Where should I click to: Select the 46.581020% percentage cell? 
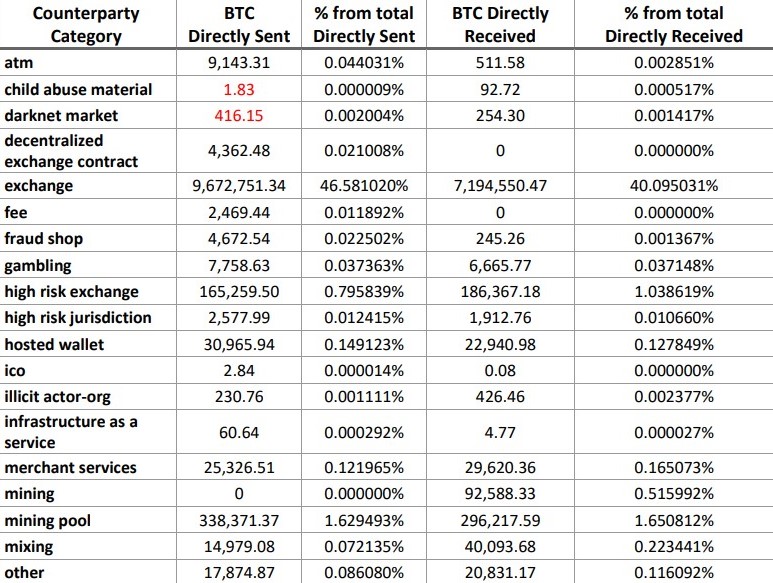click(365, 186)
